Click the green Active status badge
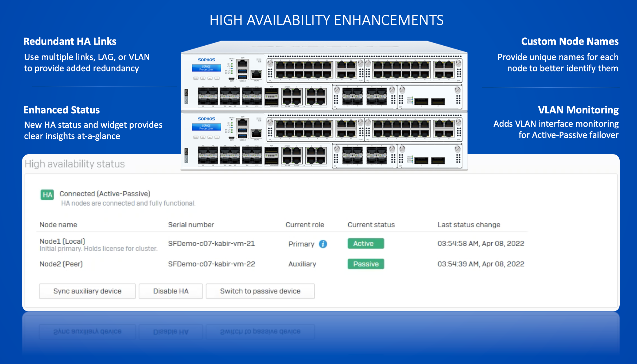 366,243
